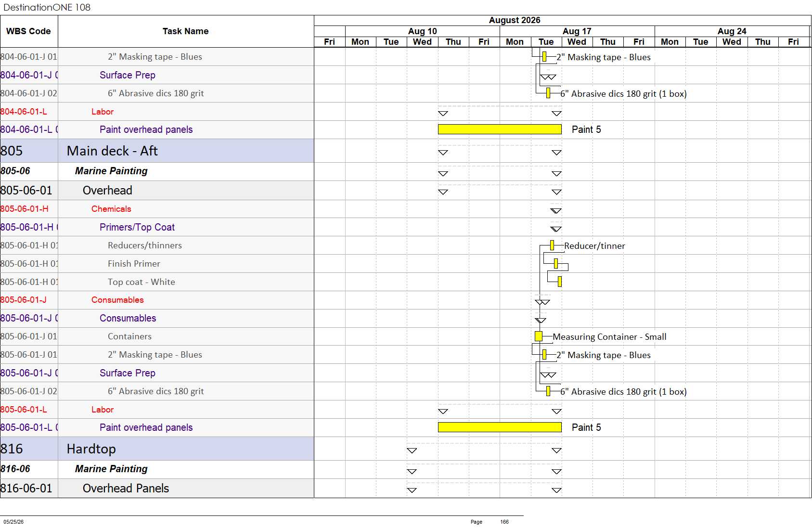Click the 805 Chemicals summary triangle marker
The image size is (812, 528).
point(556,211)
